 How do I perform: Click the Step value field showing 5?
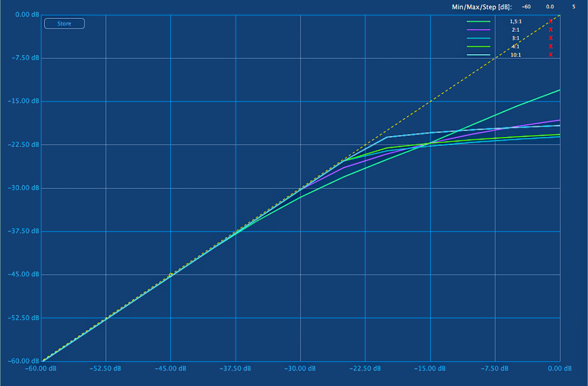[573, 7]
